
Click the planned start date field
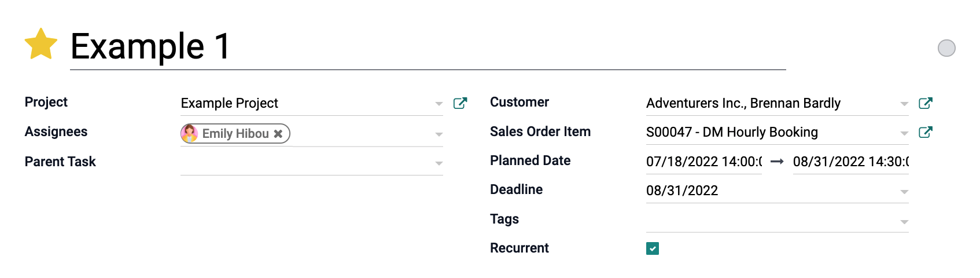[x=704, y=162]
